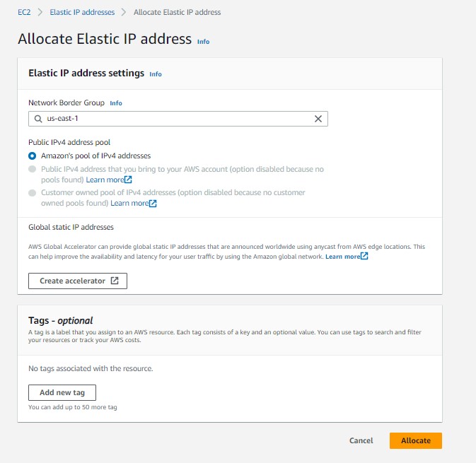Click the search magnifier icon in Network Border Group

37,119
